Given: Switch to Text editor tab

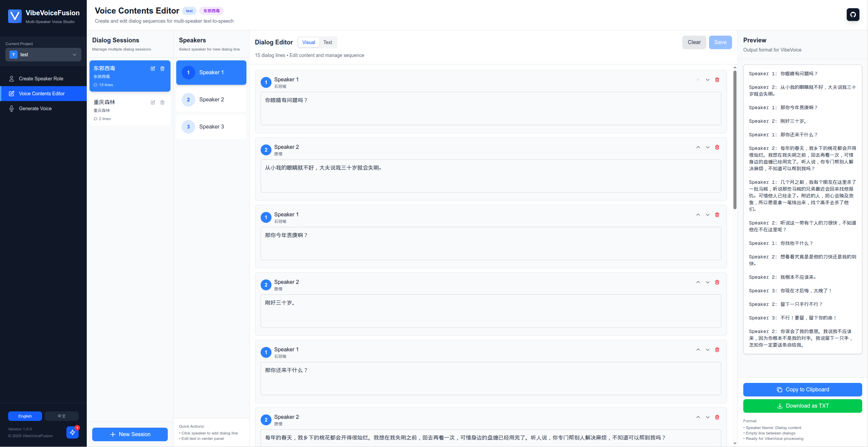Looking at the screenshot, I should click(x=327, y=42).
